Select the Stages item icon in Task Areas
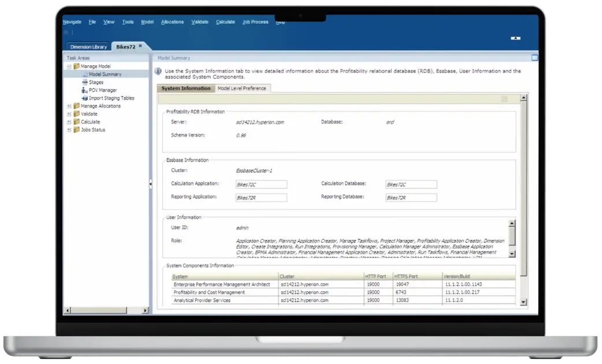602x364 pixels. click(85, 82)
